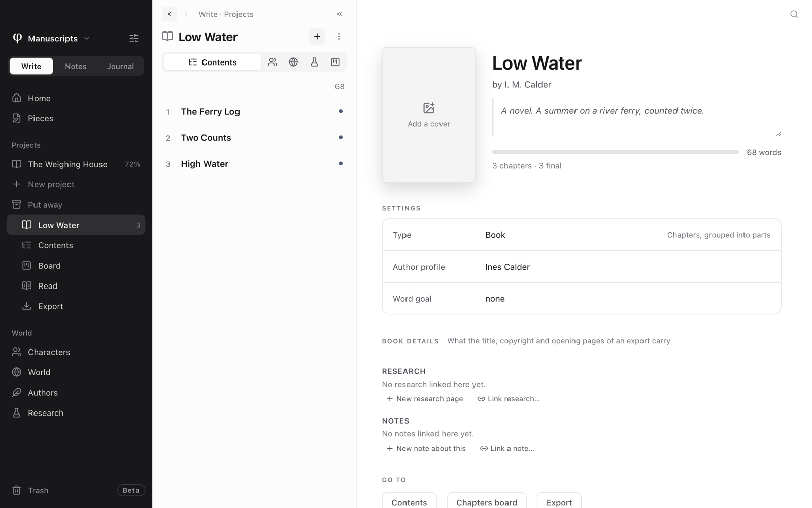Toggle status dot for High Water
812x508 pixels.
click(341, 163)
